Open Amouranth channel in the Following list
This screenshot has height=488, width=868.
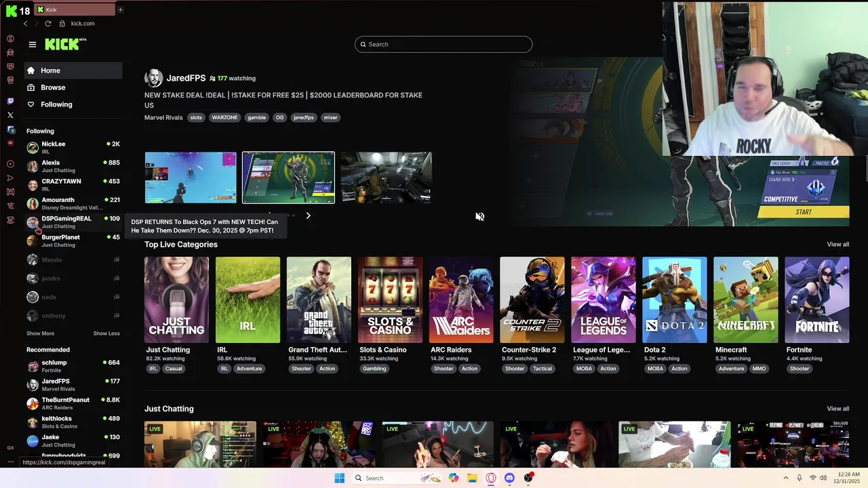point(73,203)
